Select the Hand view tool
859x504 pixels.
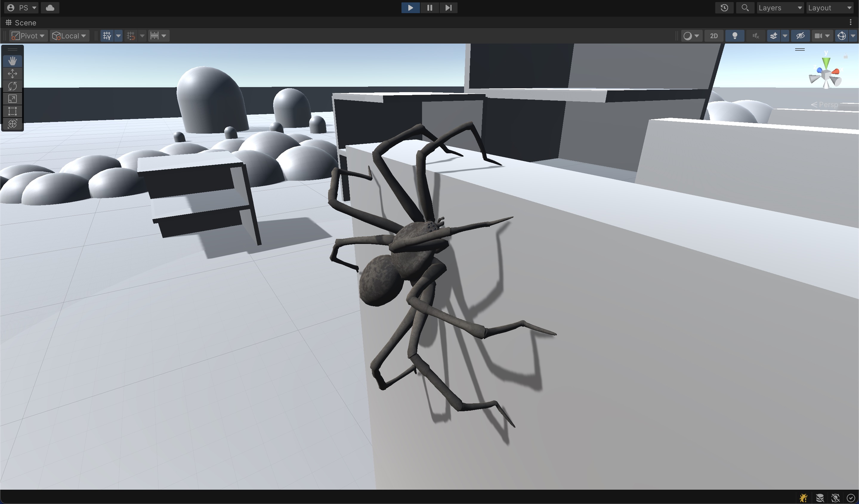(x=12, y=61)
